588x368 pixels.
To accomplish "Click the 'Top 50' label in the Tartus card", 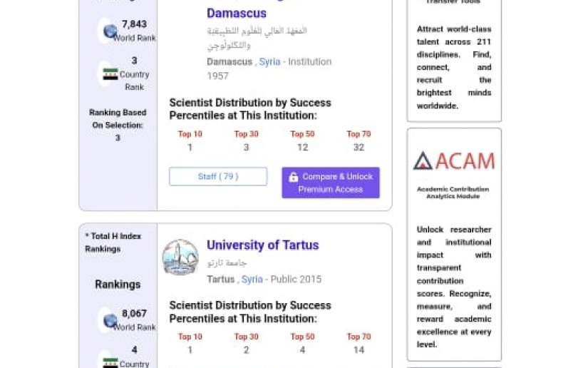I will click(x=302, y=337).
